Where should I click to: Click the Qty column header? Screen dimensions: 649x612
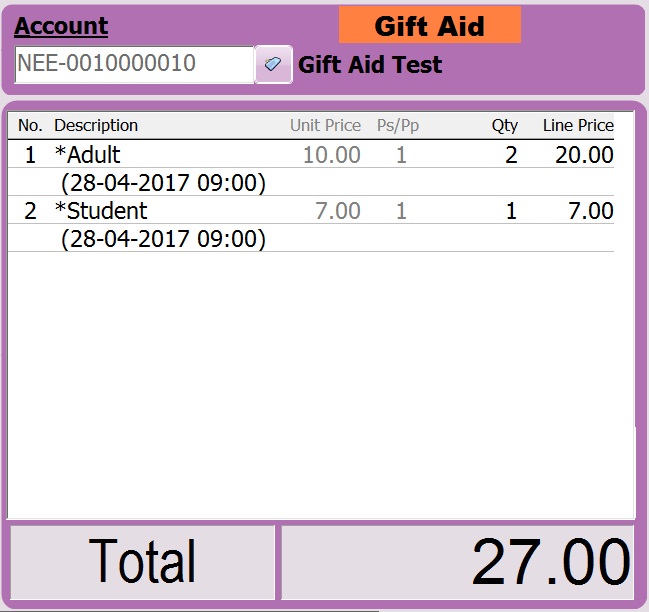[x=505, y=125]
